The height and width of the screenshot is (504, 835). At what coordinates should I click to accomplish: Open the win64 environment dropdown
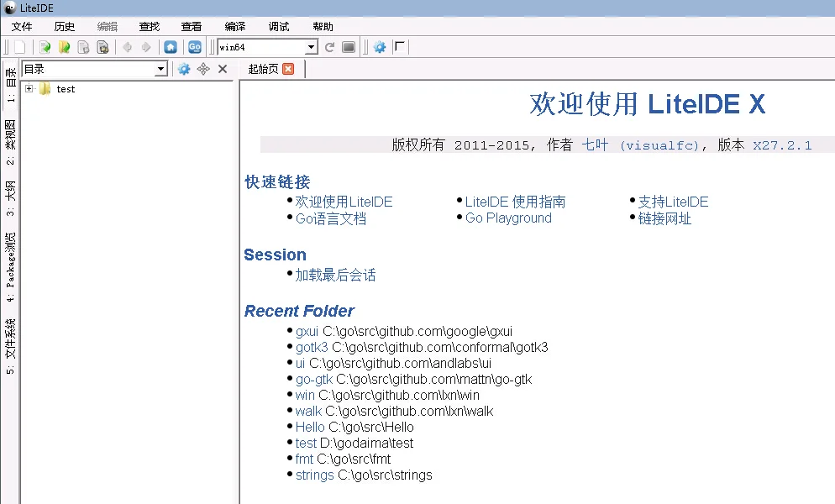(x=312, y=47)
